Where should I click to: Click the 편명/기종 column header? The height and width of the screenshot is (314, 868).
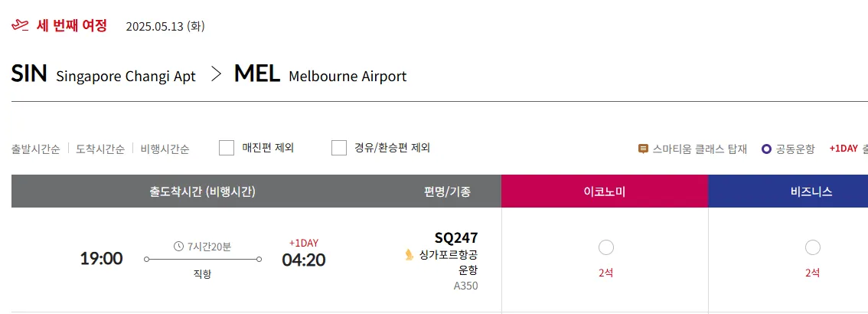tap(448, 191)
